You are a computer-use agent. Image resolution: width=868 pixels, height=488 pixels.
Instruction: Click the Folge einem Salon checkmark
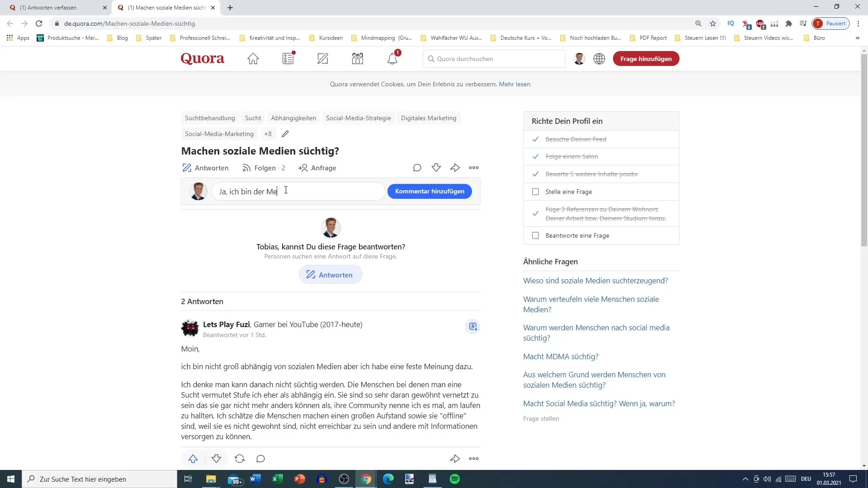coord(536,156)
